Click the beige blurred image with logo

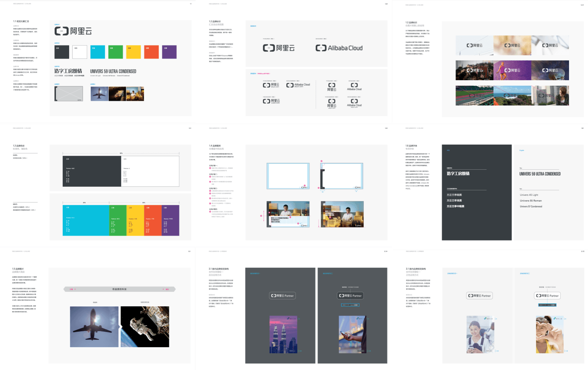(x=512, y=45)
